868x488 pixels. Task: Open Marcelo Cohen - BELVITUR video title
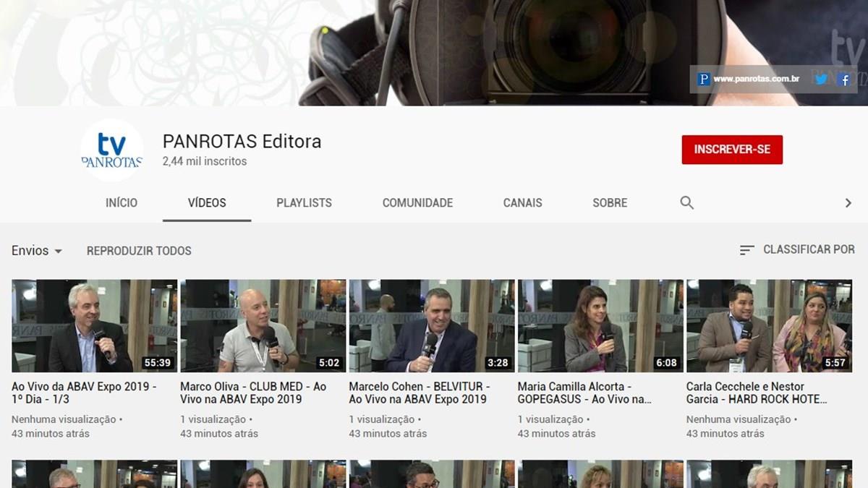click(x=420, y=393)
